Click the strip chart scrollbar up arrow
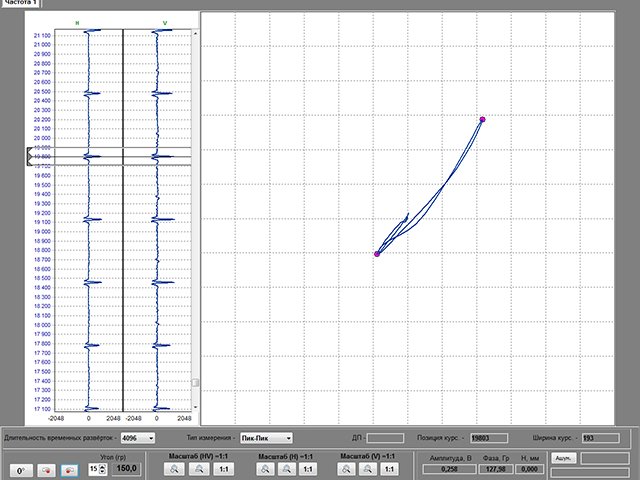This screenshot has width=640, height=480. 196,32
